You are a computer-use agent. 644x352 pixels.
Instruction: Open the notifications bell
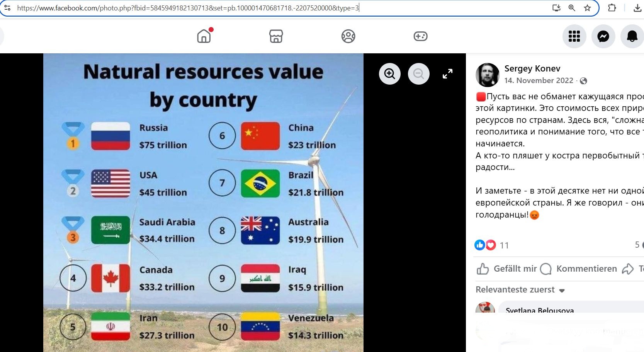click(632, 36)
